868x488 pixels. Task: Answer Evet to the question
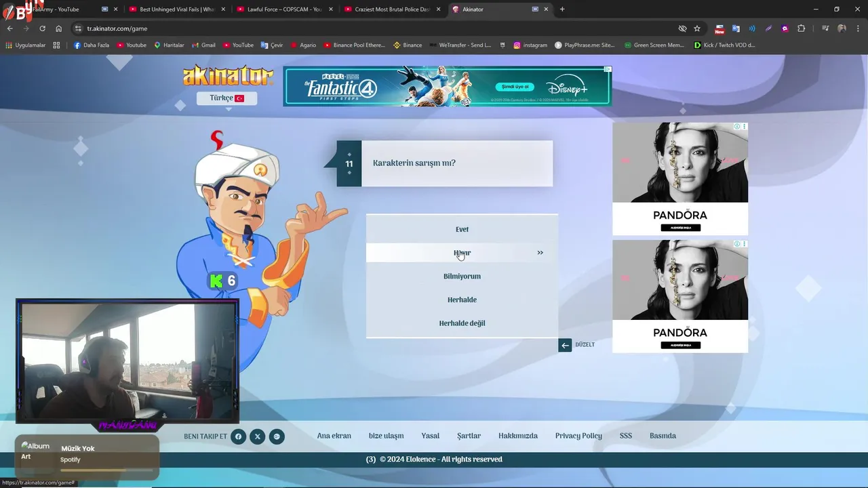[462, 229]
